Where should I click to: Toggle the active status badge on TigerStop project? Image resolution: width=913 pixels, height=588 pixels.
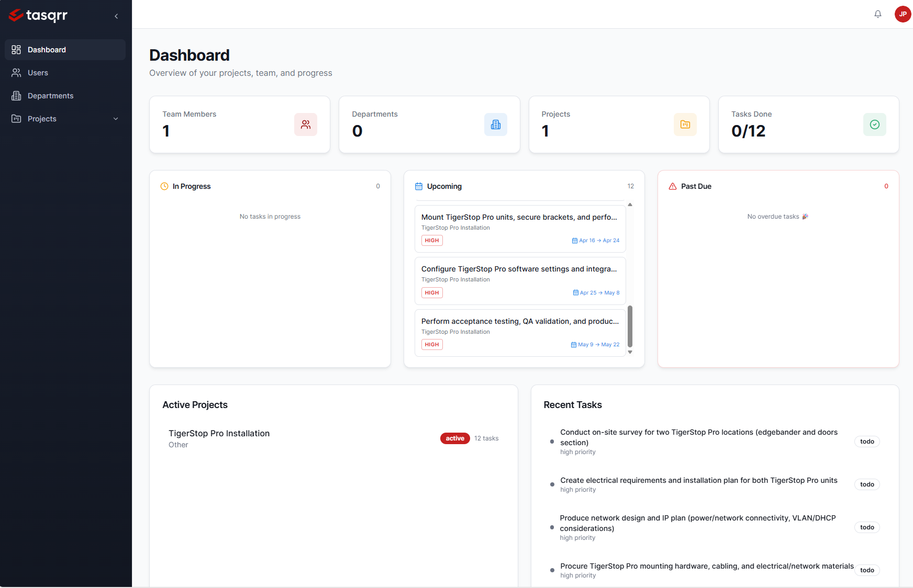pyautogui.click(x=454, y=438)
